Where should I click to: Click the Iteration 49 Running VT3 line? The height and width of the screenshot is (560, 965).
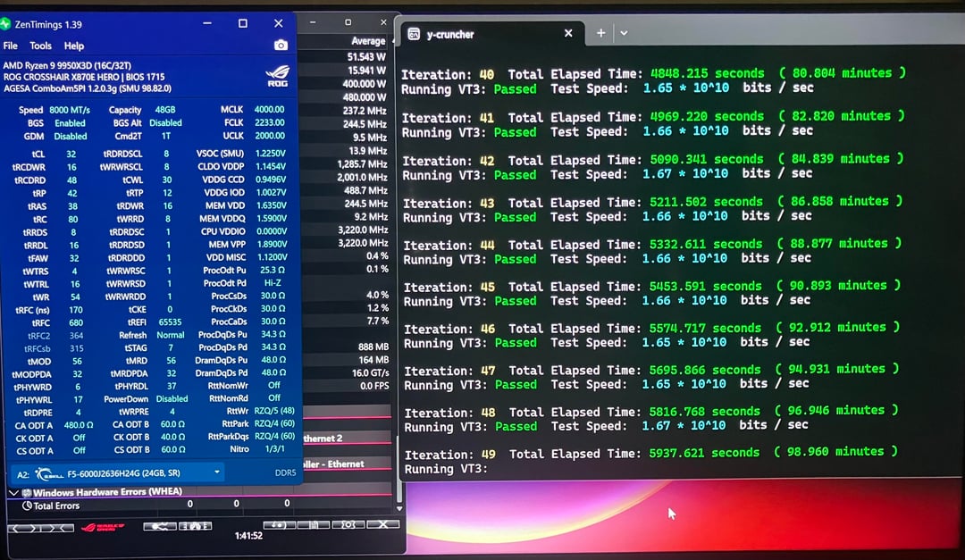coord(446,470)
